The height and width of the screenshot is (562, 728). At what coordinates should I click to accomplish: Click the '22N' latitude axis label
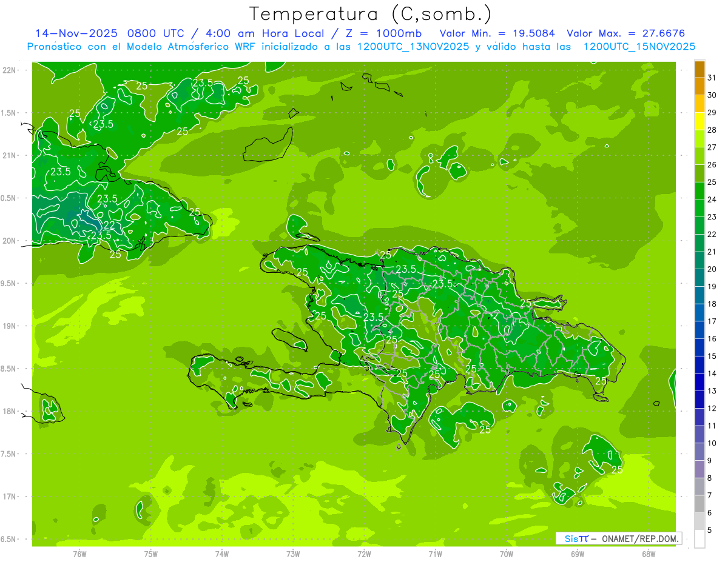point(10,70)
